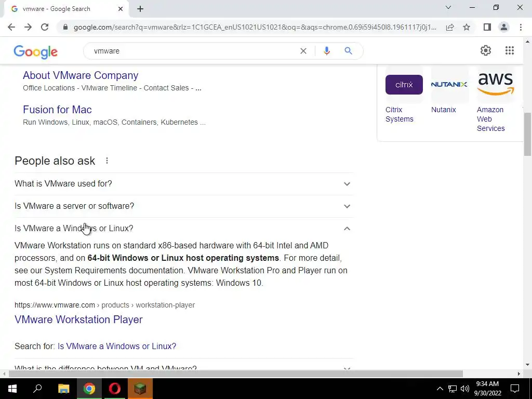This screenshot has height=399, width=532.
Task: Open a new browser tab
Action: [140, 9]
